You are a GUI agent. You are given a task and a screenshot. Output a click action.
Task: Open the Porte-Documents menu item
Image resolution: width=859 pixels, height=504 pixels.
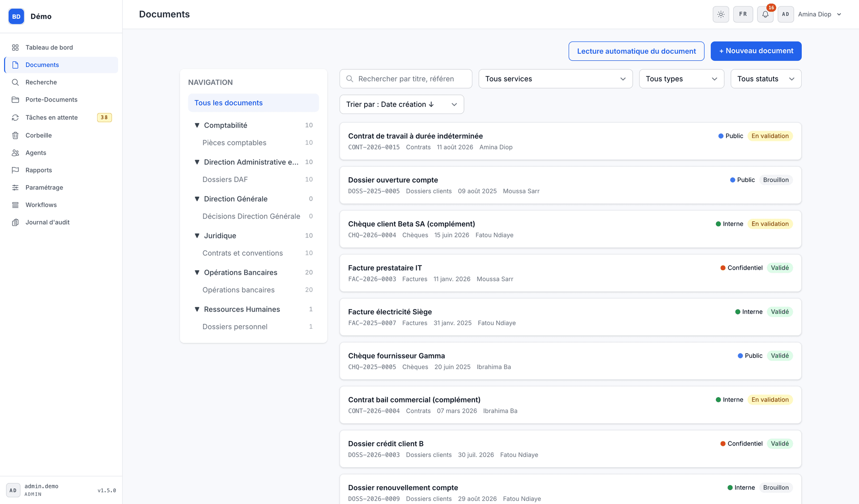[61, 100]
